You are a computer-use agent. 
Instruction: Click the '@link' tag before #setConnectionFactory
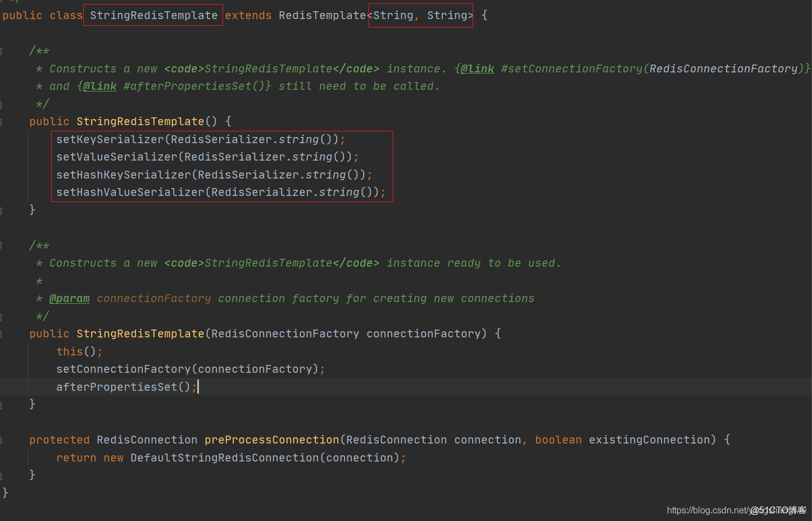[x=478, y=68]
